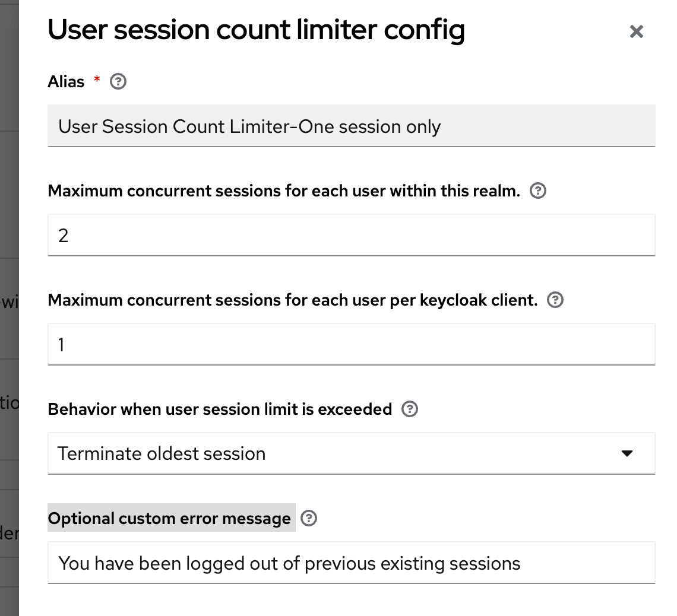
Task: Click the red required asterisk next to Alias
Action: pyautogui.click(x=96, y=81)
